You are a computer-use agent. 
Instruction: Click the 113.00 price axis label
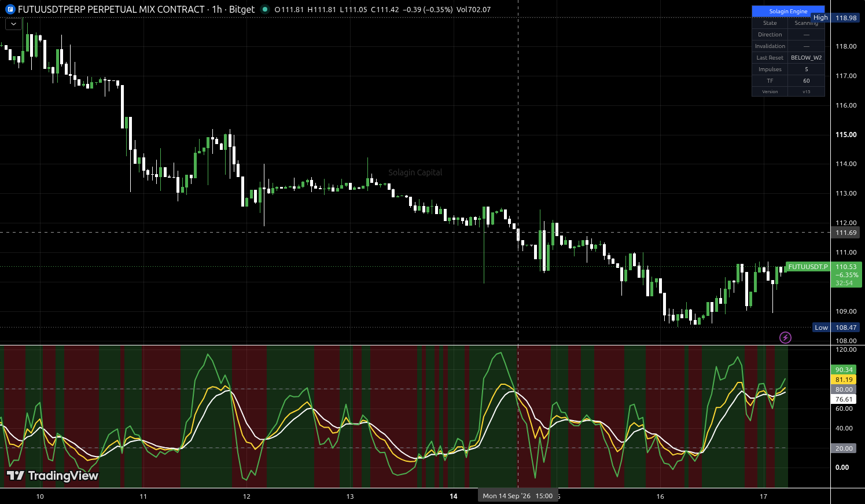[x=846, y=193]
